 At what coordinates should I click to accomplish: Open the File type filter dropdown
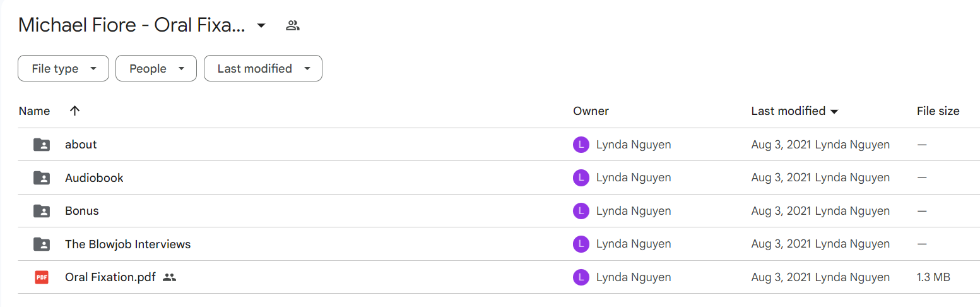pyautogui.click(x=63, y=68)
